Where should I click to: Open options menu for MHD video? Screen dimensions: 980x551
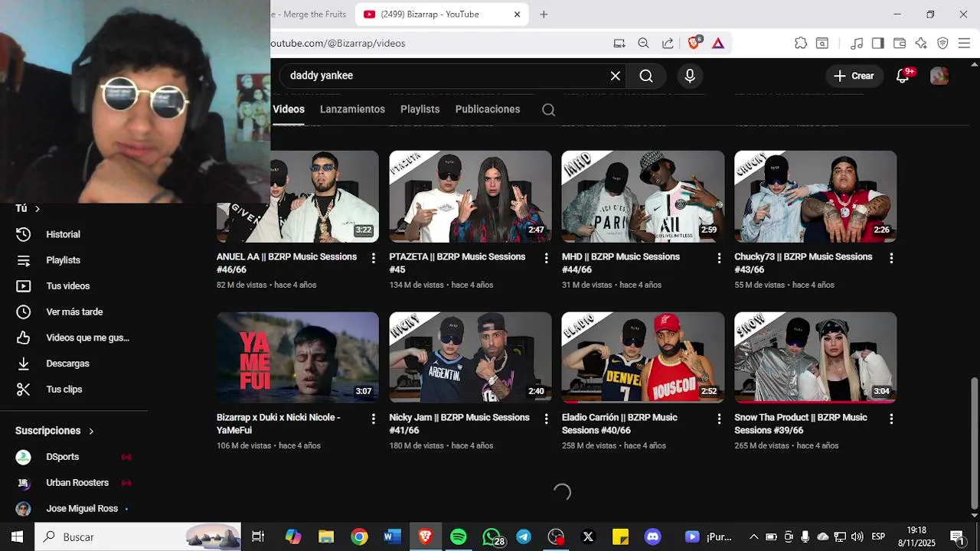click(719, 259)
